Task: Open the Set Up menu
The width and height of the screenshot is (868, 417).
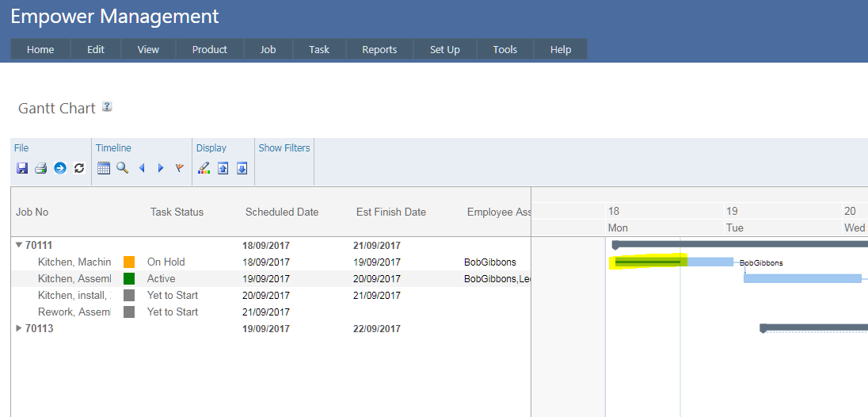Action: pos(444,49)
